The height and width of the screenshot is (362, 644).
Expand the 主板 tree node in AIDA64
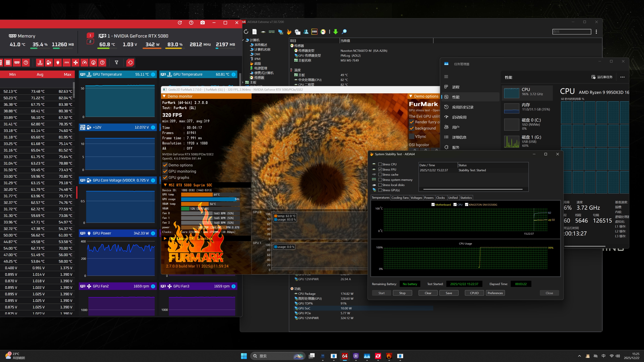click(243, 82)
